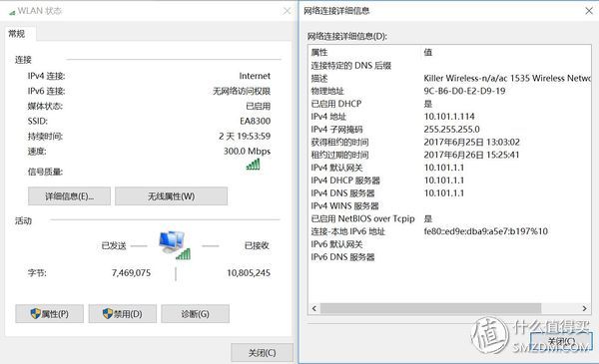Select the 连接特定的 DNS 后缀 row
Screen dimensions: 599x364
pos(450,65)
